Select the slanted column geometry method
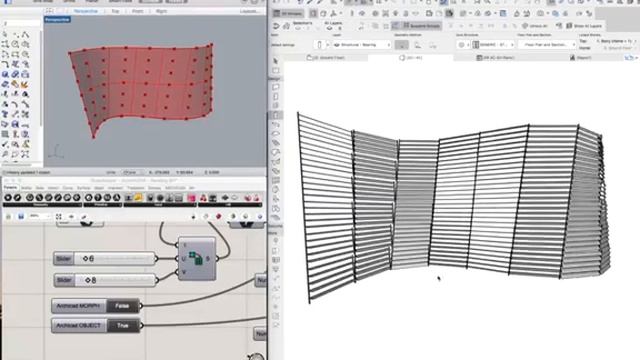The height and width of the screenshot is (360, 640). point(418,45)
